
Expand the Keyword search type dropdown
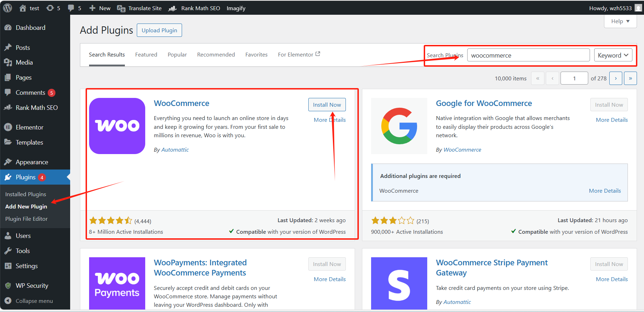(613, 55)
